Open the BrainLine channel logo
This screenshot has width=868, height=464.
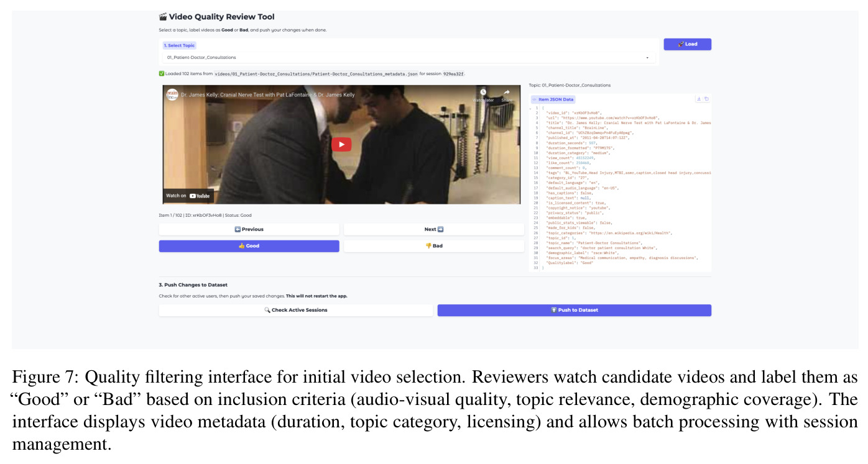click(x=172, y=95)
